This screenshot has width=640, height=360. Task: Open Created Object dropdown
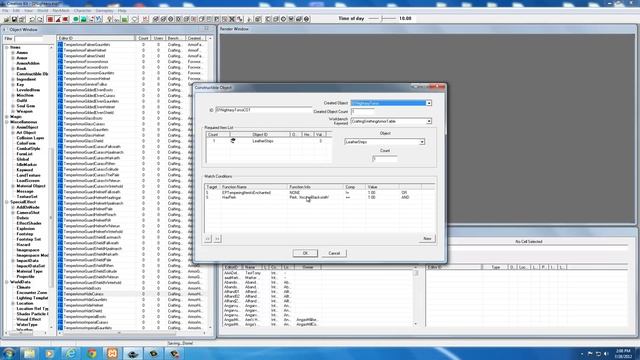429,103
